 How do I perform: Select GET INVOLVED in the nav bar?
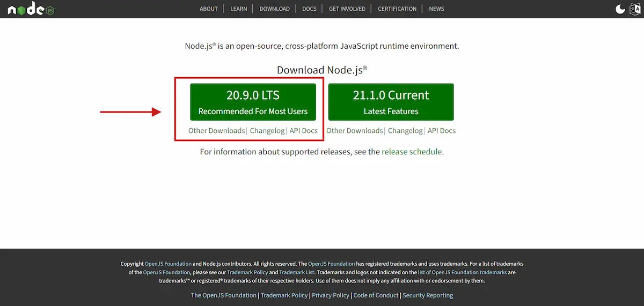coord(347,9)
